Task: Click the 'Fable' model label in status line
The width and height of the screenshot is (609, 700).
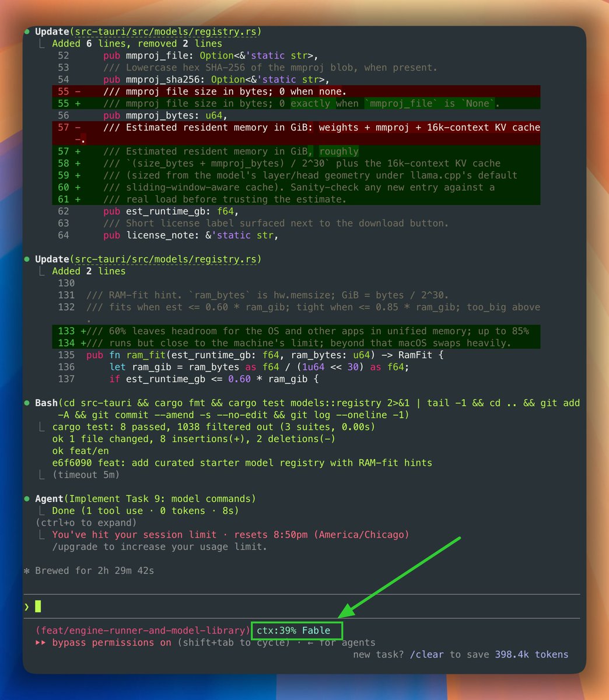Action: click(316, 631)
